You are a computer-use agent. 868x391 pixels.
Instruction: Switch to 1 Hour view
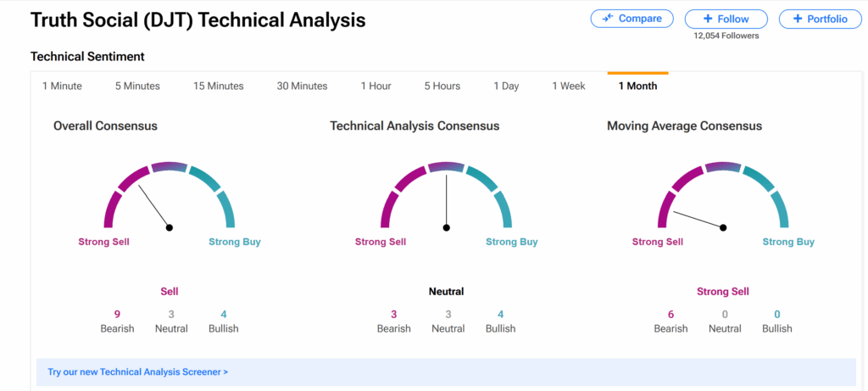point(376,86)
